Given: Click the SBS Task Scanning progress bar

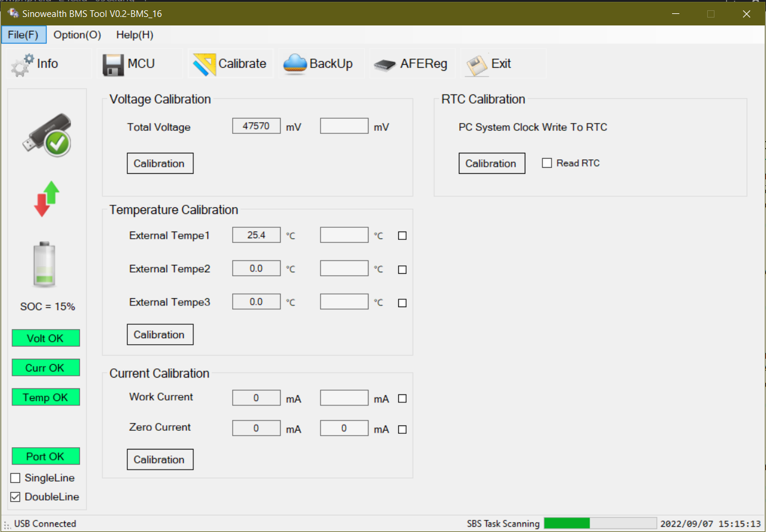Looking at the screenshot, I should (x=599, y=523).
